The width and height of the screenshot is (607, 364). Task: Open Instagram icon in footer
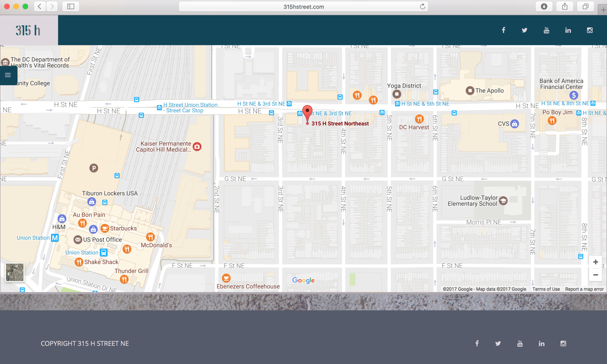click(563, 343)
